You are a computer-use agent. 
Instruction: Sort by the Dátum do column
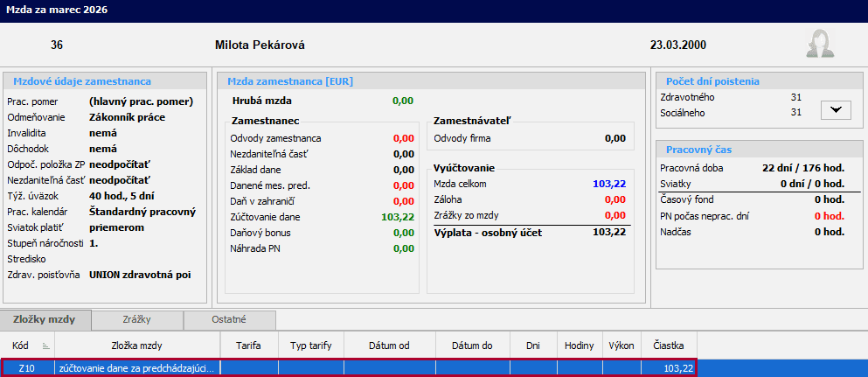(472, 346)
